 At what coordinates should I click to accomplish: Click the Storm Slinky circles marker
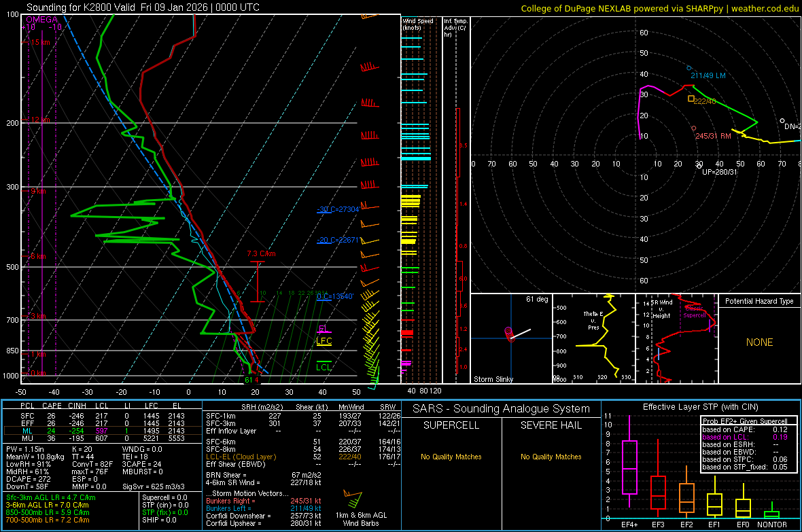point(508,334)
